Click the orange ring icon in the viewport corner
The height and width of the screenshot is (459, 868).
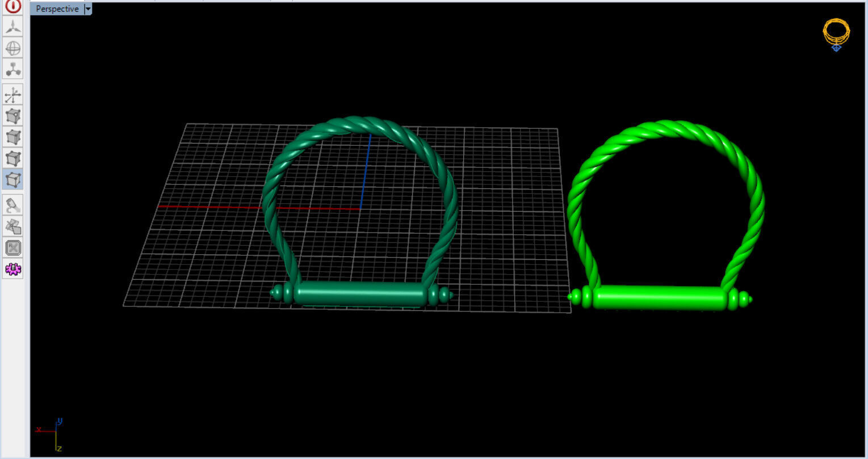coord(836,33)
